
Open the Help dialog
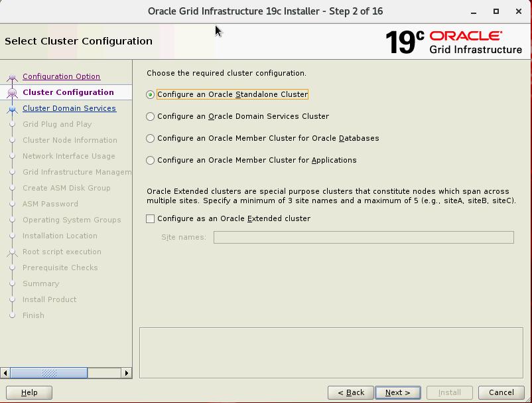pos(29,392)
